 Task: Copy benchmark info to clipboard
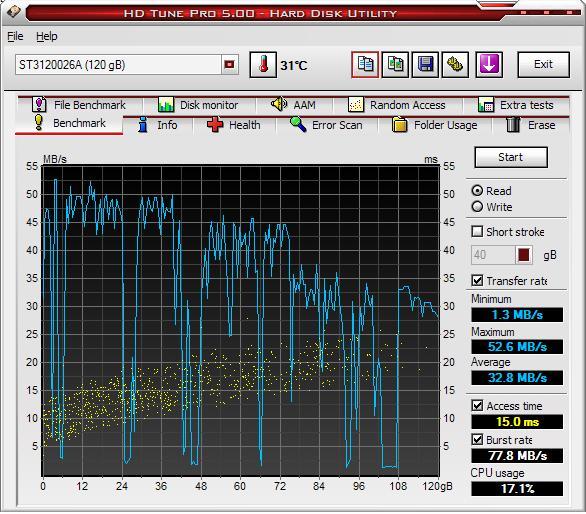365,65
